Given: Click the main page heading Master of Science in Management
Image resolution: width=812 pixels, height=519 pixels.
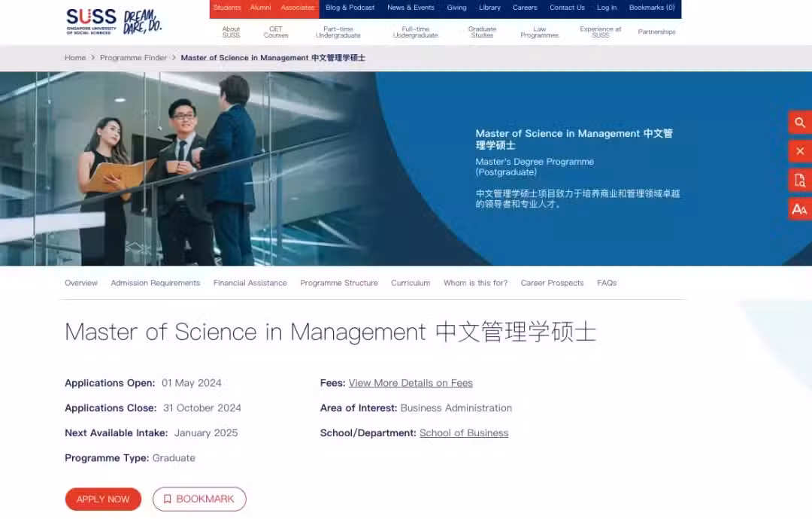Looking at the screenshot, I should pos(330,332).
